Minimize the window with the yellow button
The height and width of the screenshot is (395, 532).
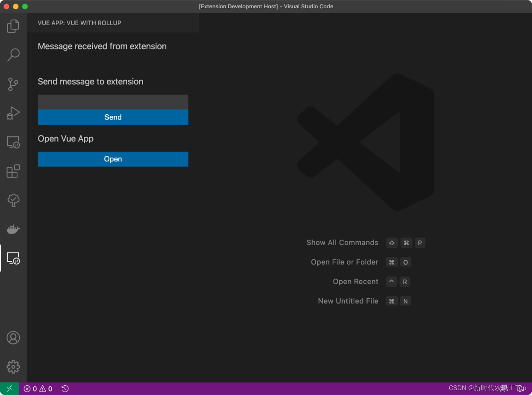[16, 6]
